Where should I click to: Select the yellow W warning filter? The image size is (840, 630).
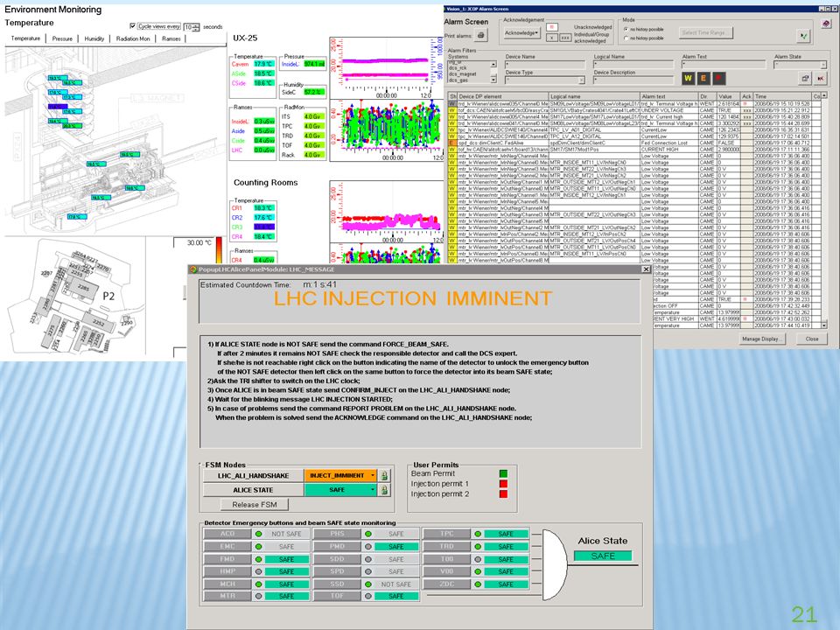click(688, 78)
